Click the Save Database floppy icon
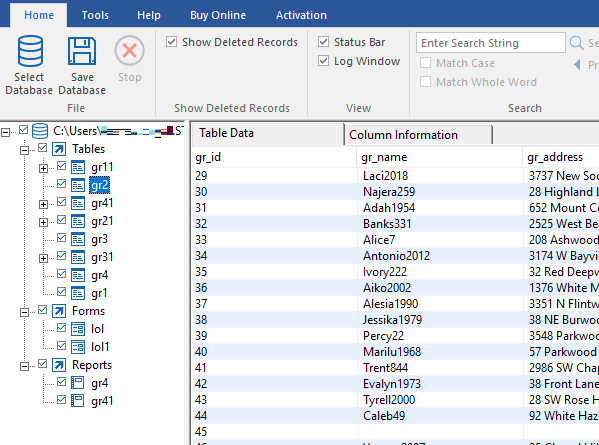The width and height of the screenshot is (599, 445). point(82,51)
